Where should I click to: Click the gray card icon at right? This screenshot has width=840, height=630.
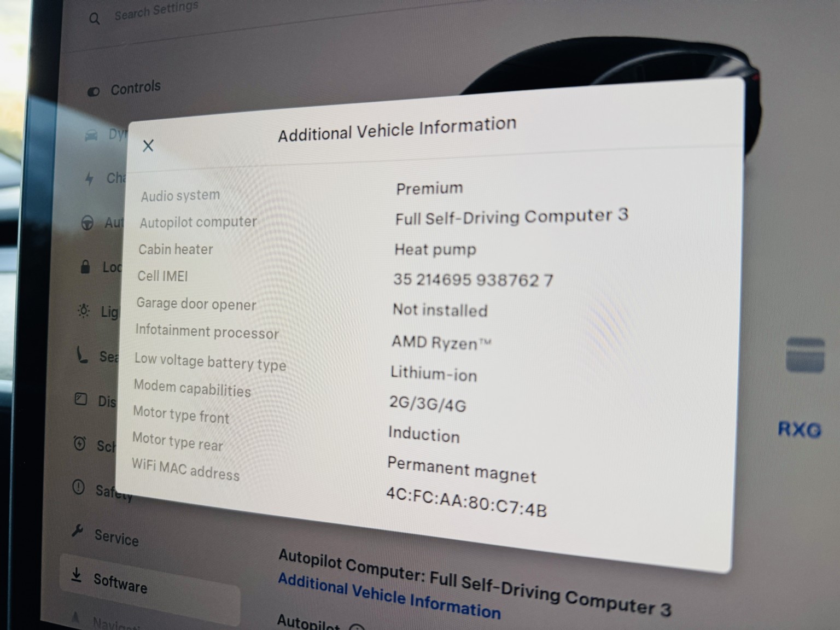pyautogui.click(x=804, y=355)
